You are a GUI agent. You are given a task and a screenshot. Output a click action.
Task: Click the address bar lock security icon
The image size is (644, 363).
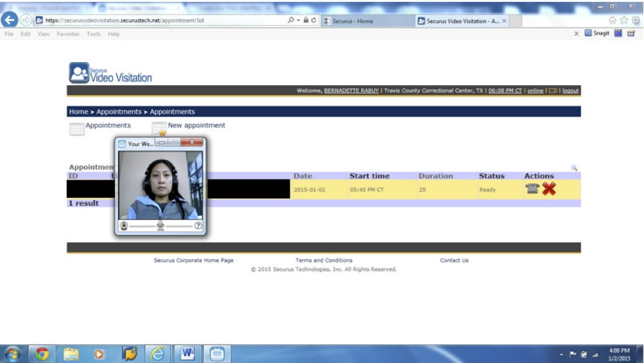(306, 20)
